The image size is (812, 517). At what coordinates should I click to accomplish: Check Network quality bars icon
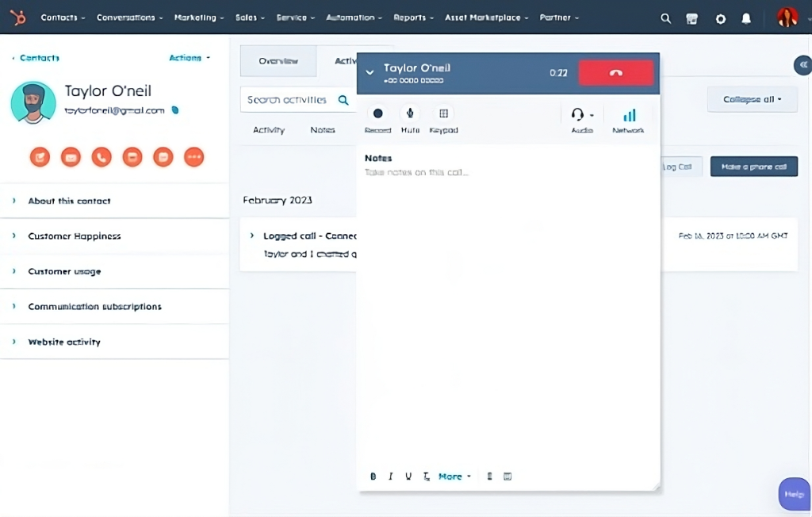(x=629, y=116)
